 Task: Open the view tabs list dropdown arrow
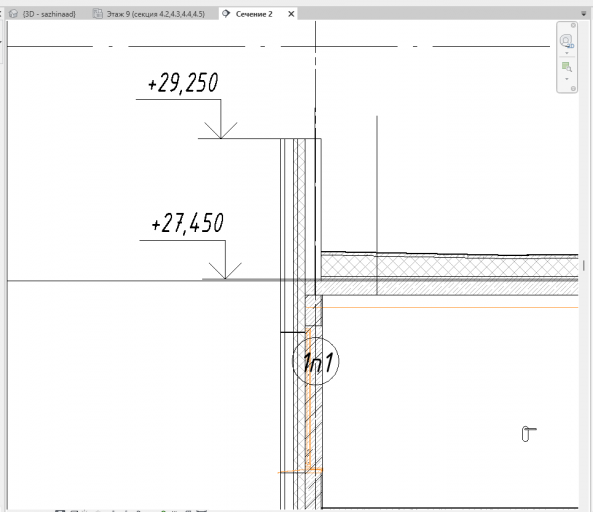pos(584,14)
